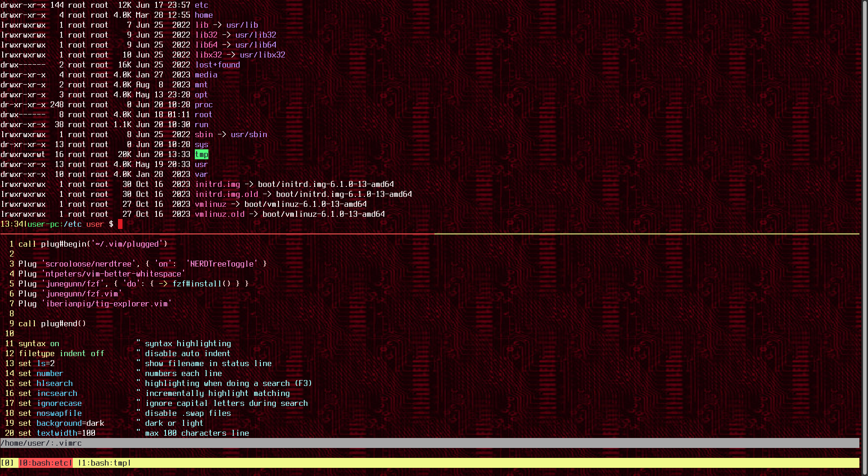Click user-pc:/etc in the shell prompt

[x=55, y=224]
